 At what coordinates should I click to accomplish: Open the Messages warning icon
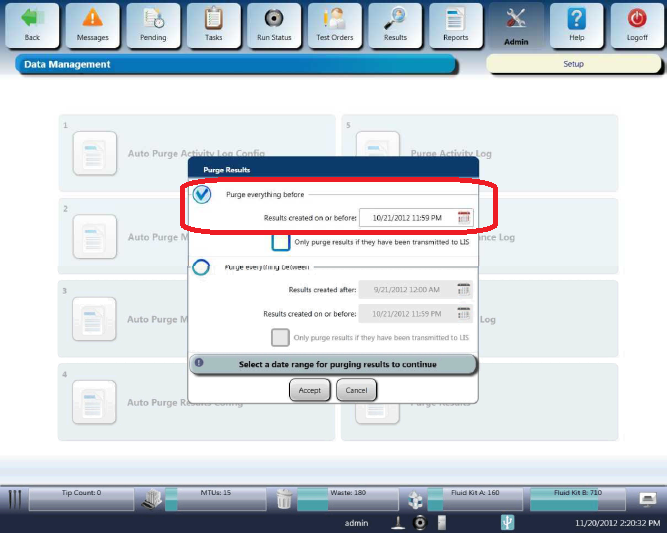(x=93, y=19)
